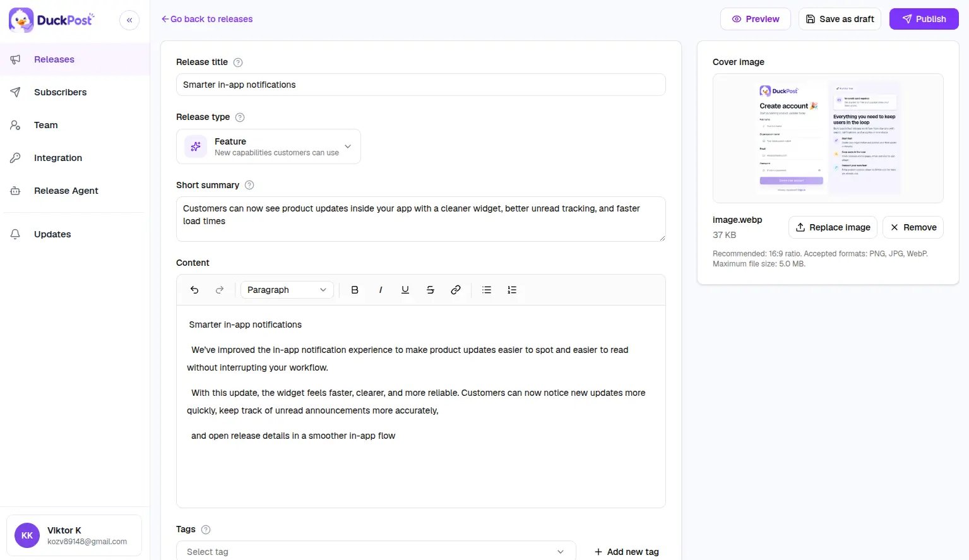This screenshot has height=560, width=969.
Task: Click the Release Agent robot icon
Action: [16, 191]
